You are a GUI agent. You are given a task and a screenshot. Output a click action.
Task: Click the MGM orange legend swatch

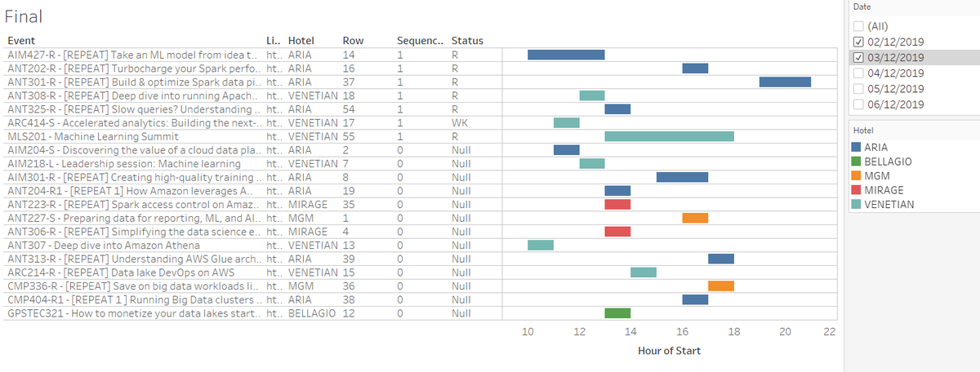coord(857,175)
